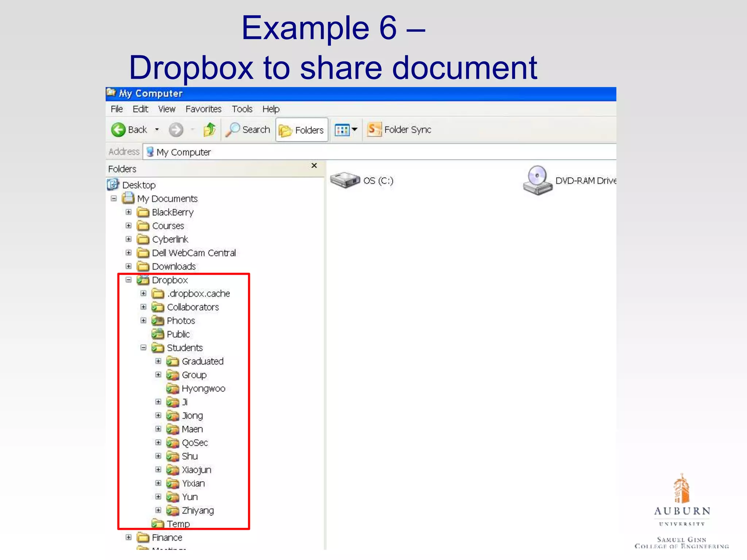Select the Graduated folder label
The height and width of the screenshot is (560, 747).
[203, 361]
